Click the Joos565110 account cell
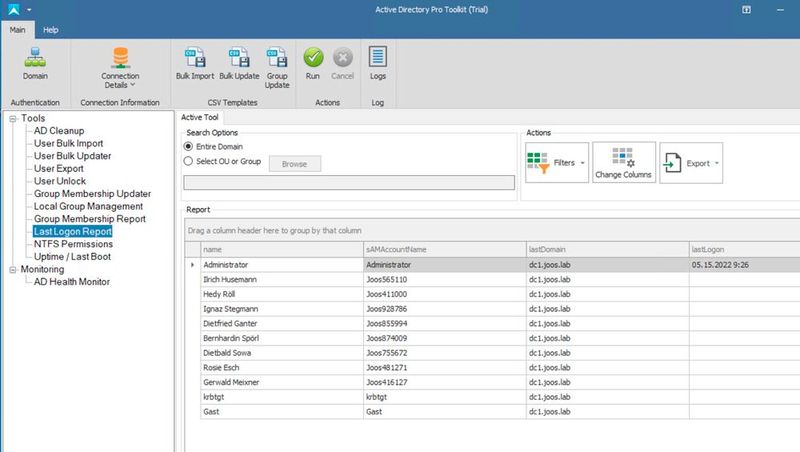Viewport: 800px width, 452px height. (x=445, y=280)
